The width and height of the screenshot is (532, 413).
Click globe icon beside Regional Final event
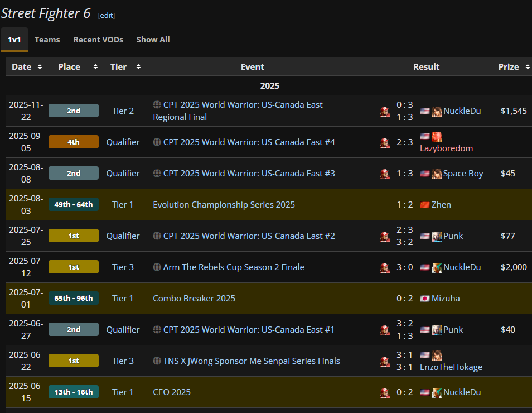click(x=157, y=104)
